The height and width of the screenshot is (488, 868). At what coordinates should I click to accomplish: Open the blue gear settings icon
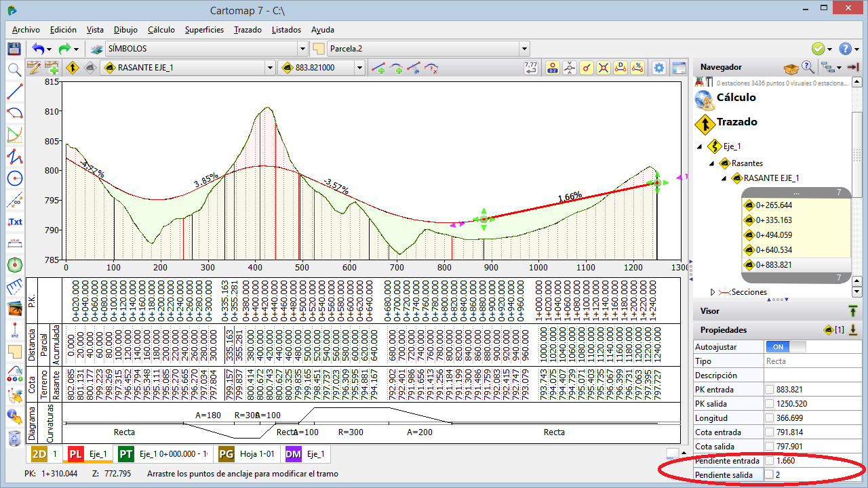[x=658, y=68]
